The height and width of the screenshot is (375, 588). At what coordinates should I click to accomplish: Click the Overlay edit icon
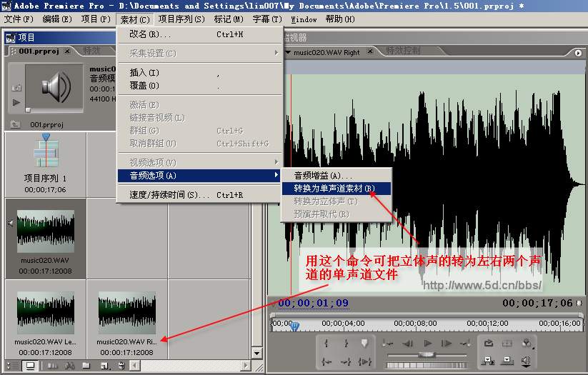[x=507, y=361]
